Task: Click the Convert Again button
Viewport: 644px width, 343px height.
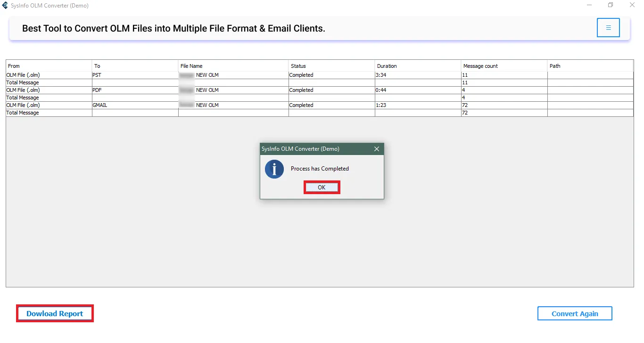Action: 575,314
